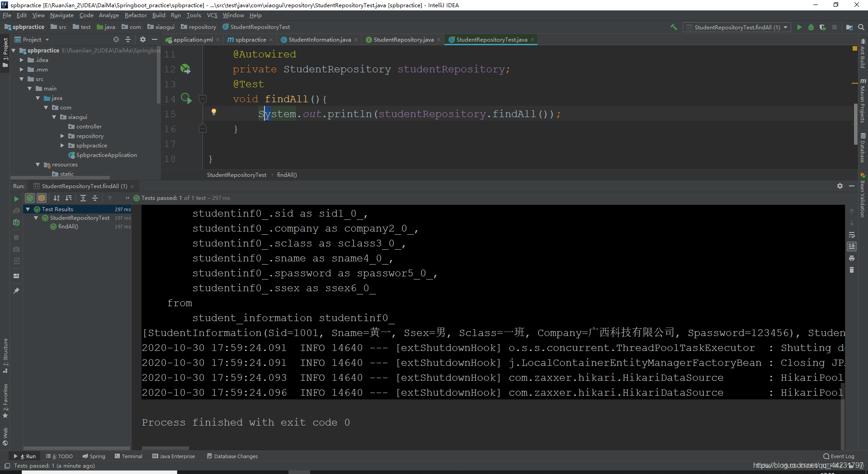Switch to the application.yml editor tab
This screenshot has width=868, height=474.
coord(193,40)
